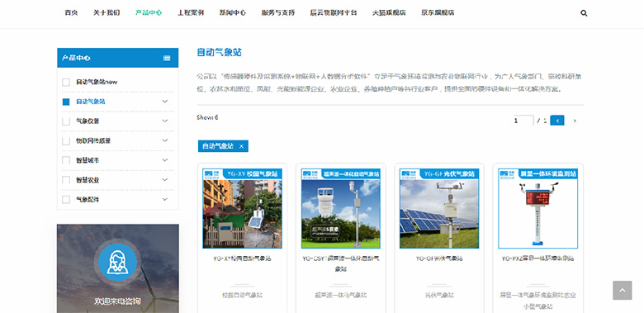Click the customer service avatar icon
The width and height of the screenshot is (644, 313).
tap(117, 263)
